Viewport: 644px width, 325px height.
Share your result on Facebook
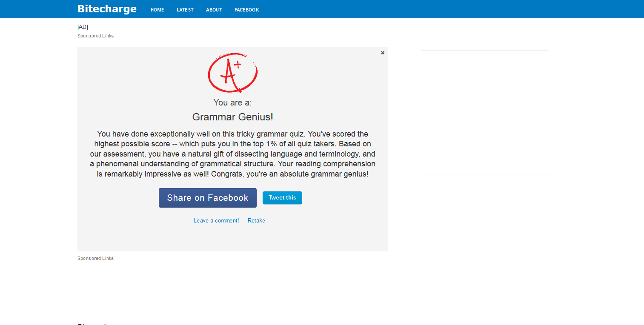[207, 197]
